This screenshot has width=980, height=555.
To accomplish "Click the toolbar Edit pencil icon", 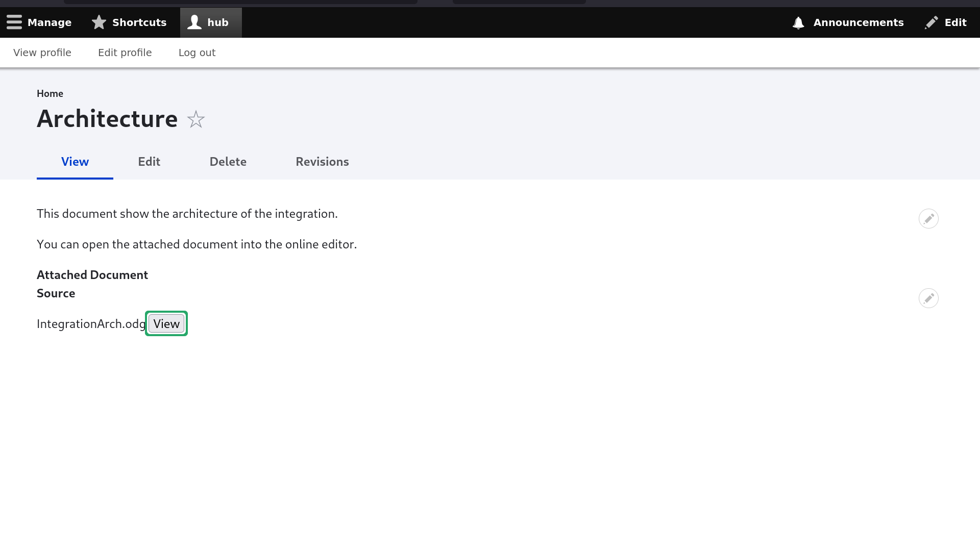I will point(932,22).
